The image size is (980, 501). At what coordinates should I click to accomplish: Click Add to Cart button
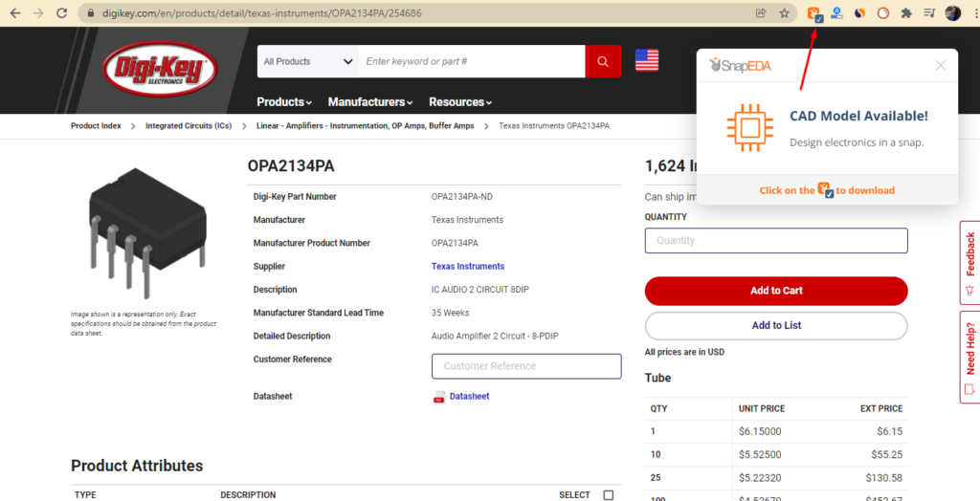click(776, 291)
